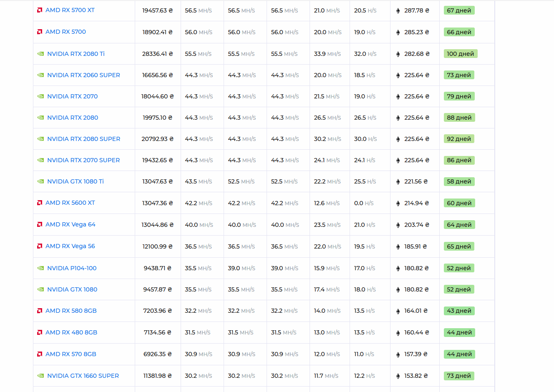
Task: Click the price 19457.63 ₴
Action: click(x=157, y=10)
